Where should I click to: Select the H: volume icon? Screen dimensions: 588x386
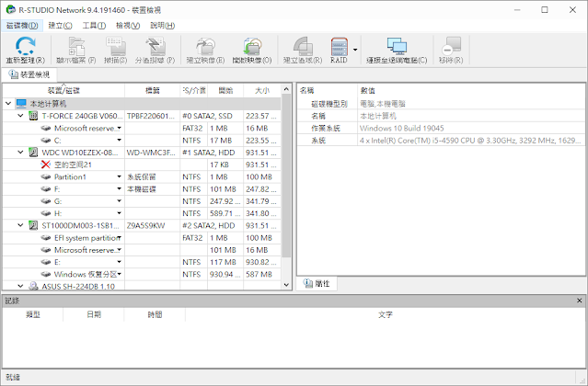tap(46, 213)
